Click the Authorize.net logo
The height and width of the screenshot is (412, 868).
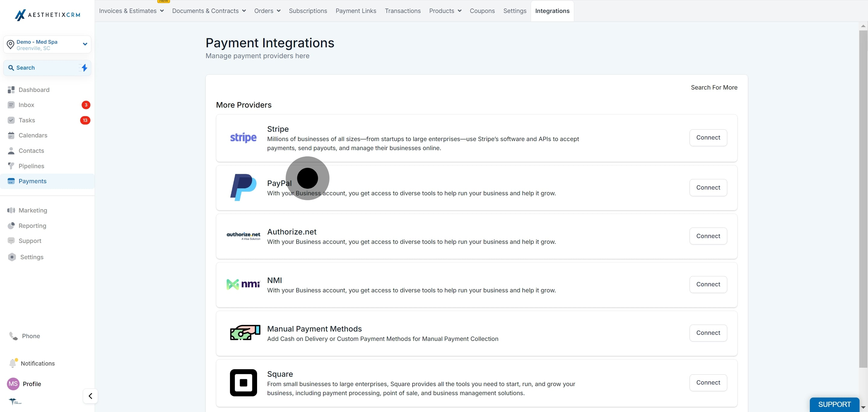pyautogui.click(x=243, y=236)
